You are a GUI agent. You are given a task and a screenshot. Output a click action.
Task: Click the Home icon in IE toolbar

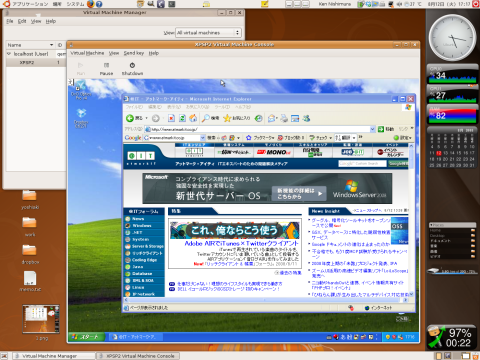click(193, 118)
